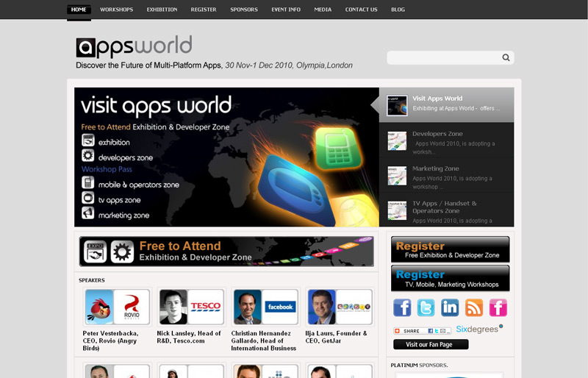Click the blue Facebook social icon
This screenshot has height=378, width=588.
pos(402,307)
